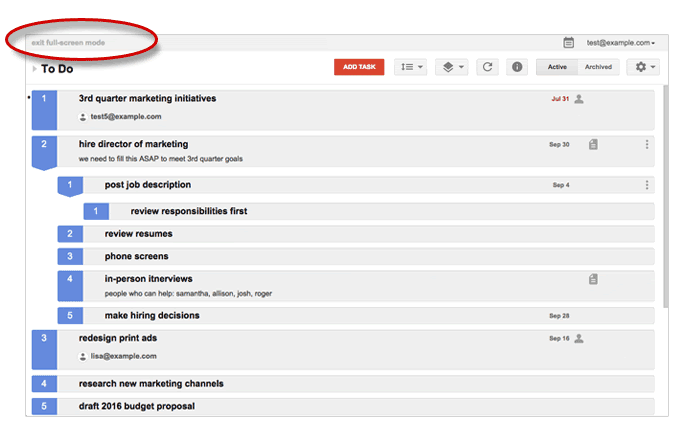Open the note icon on hire director of marketing
The height and width of the screenshot is (448, 674).
coord(593,144)
